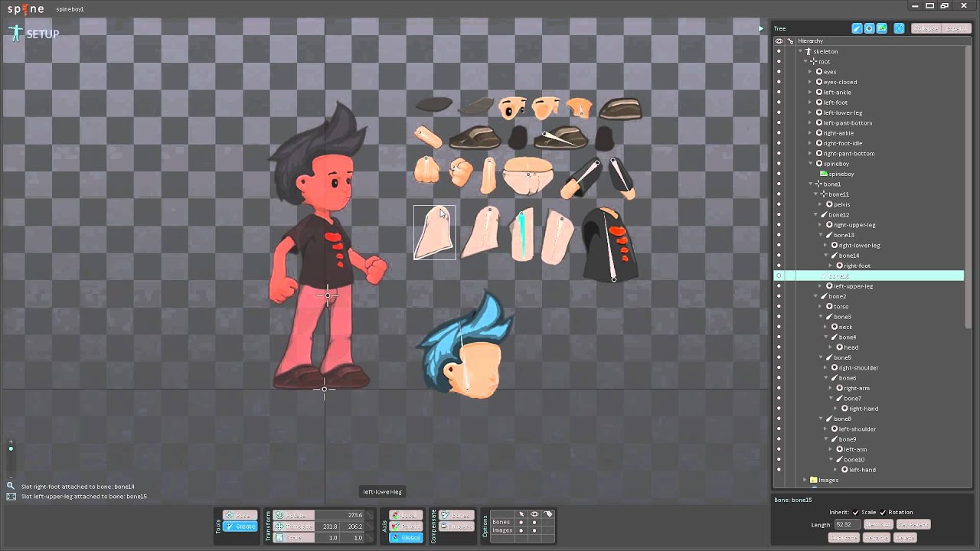
Task: Toggle visibility dot for skeleton row
Action: [x=779, y=51]
